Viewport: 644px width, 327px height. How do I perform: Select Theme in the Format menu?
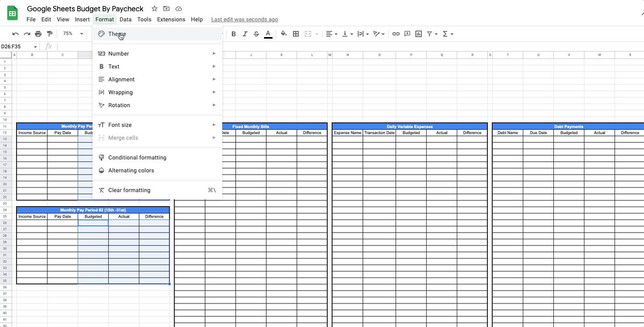coord(157,34)
